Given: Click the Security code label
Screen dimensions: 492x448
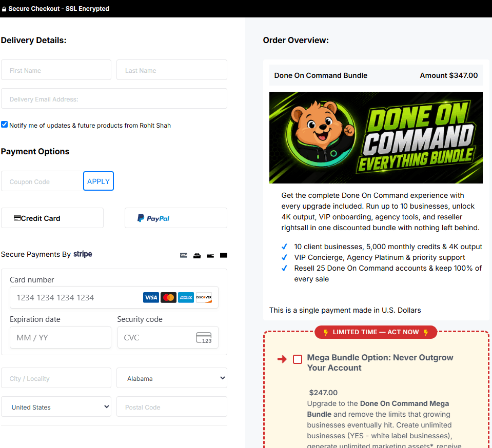Looking at the screenshot, I should pyautogui.click(x=140, y=319).
